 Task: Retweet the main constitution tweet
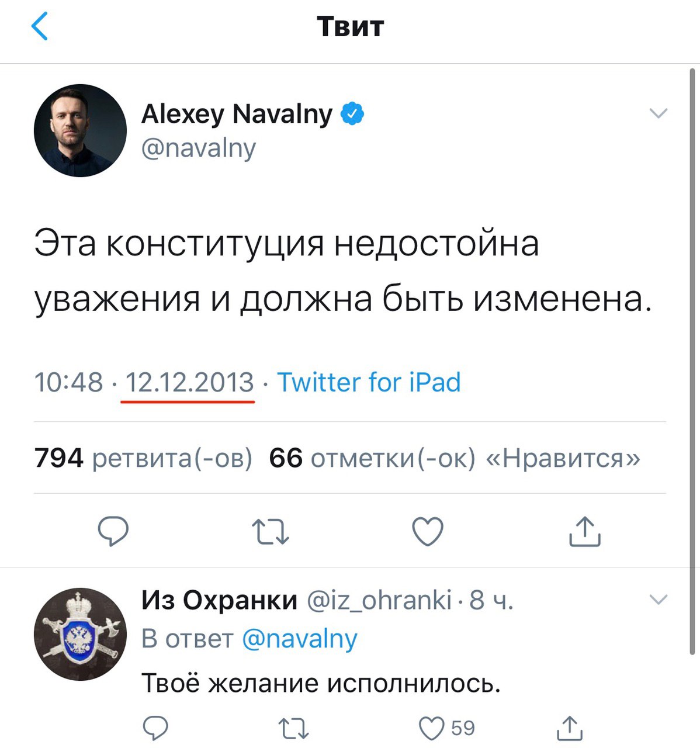pos(271,532)
